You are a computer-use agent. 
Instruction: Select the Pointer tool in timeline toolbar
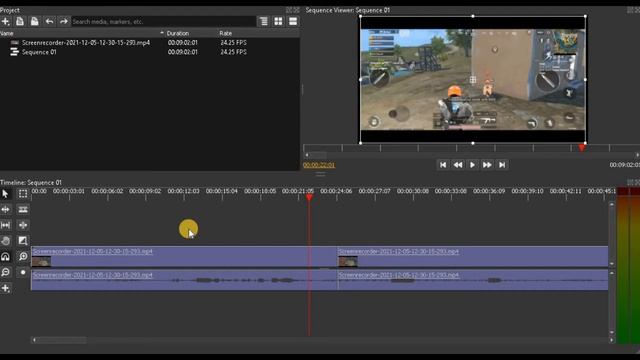5,193
